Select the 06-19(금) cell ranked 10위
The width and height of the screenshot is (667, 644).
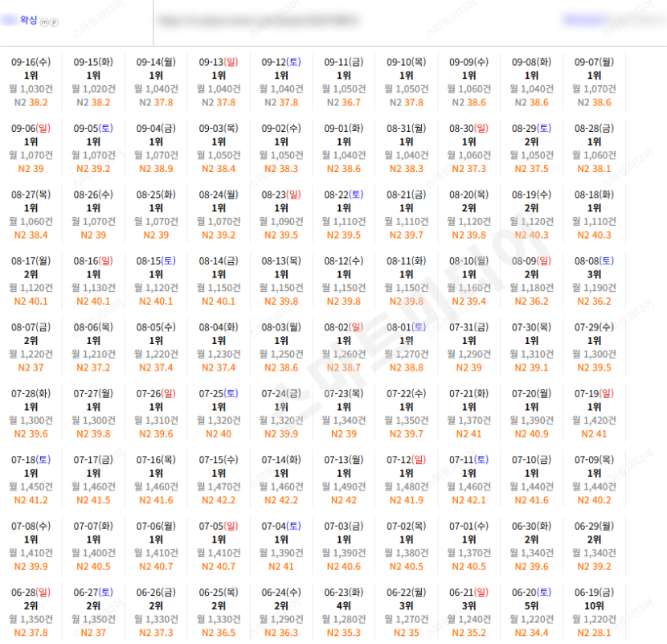594,612
